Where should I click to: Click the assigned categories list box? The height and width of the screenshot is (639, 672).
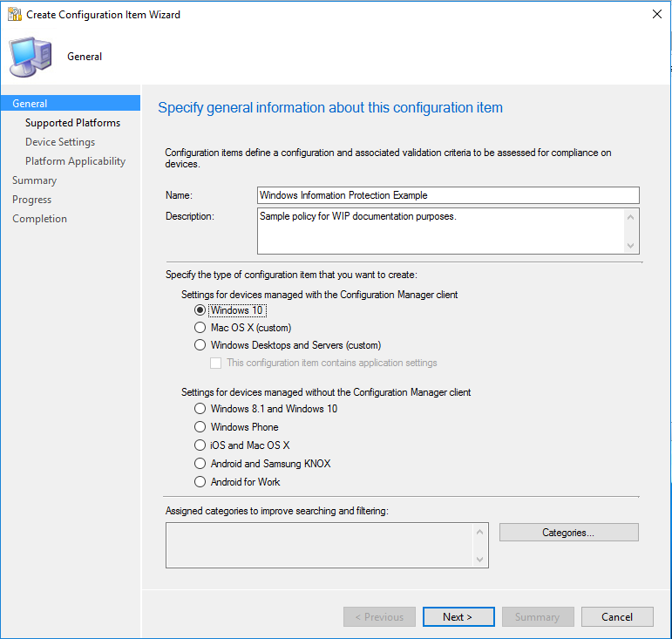(x=320, y=545)
